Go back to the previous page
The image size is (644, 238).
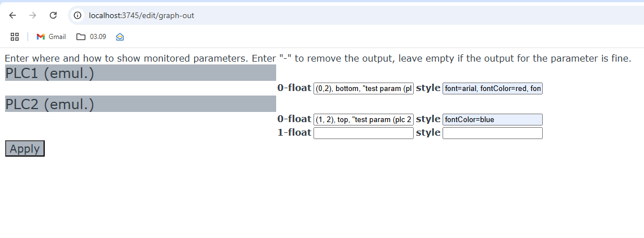click(12, 15)
